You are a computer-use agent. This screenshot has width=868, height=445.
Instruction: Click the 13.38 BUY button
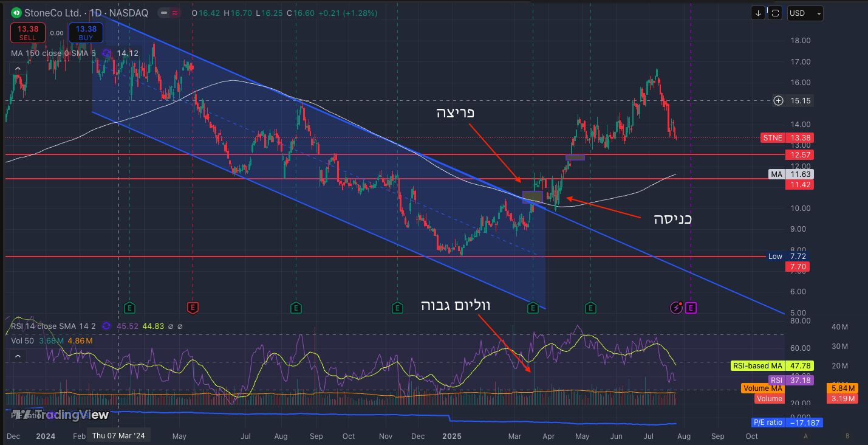[x=86, y=33]
